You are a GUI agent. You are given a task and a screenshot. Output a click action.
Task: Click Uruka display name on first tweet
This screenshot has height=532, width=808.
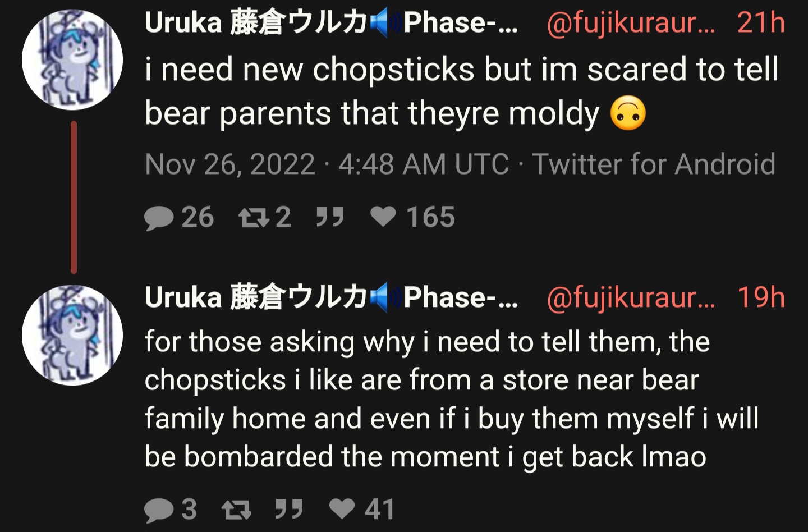point(331,22)
